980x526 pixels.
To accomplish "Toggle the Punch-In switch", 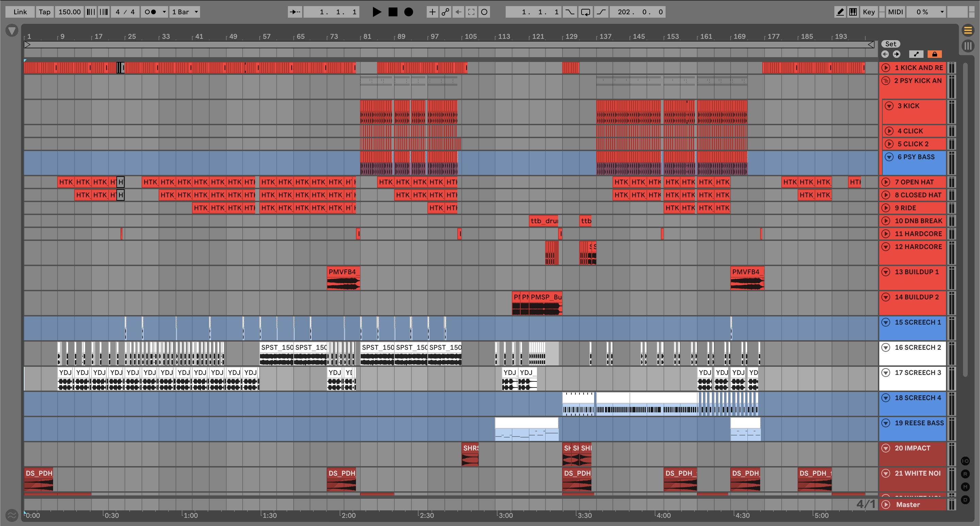I will click(x=570, y=12).
